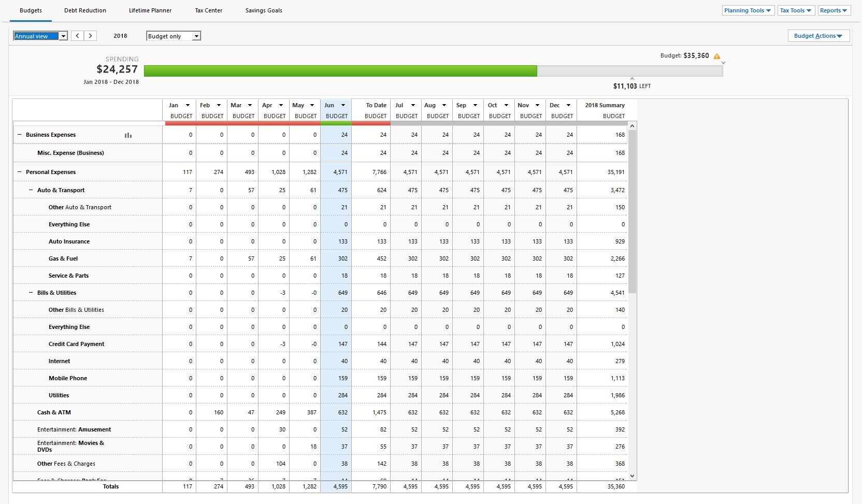Open the Budget Actions menu
Image resolution: width=862 pixels, height=504 pixels.
coord(818,36)
